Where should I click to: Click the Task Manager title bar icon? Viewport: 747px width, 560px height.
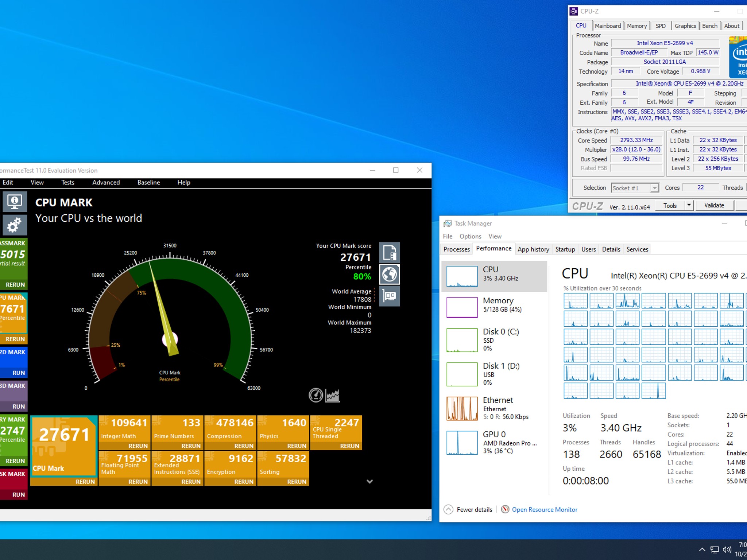(x=448, y=223)
